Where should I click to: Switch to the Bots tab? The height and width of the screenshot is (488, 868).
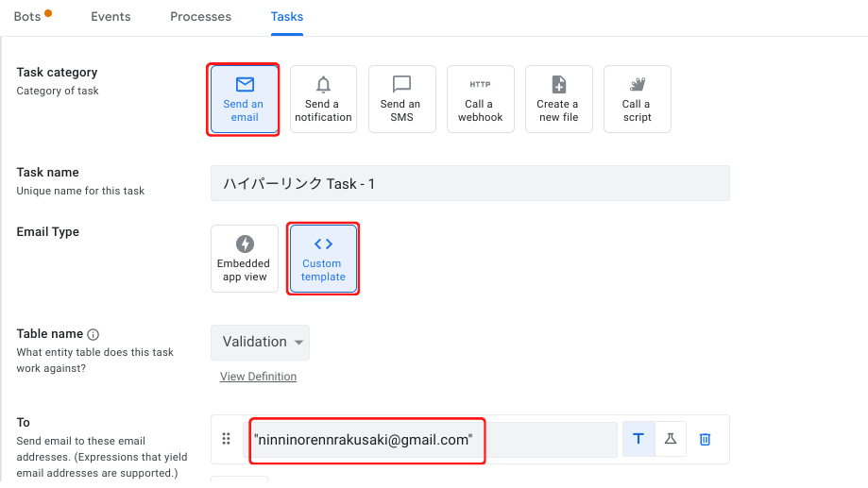pos(27,17)
